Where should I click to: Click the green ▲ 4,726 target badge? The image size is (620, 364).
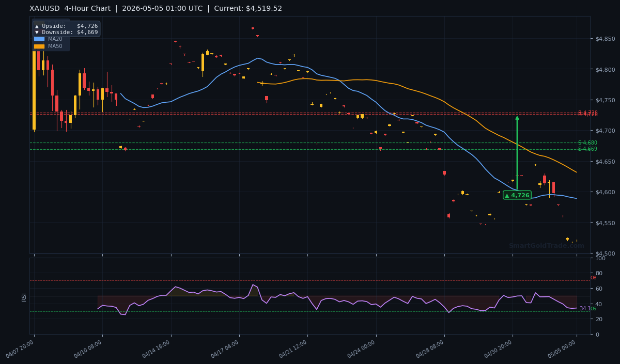click(517, 195)
